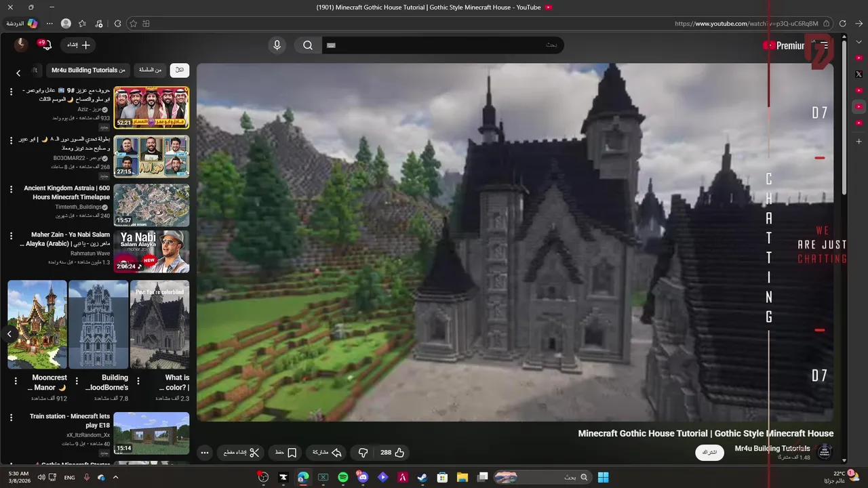Open Mr4u Building Tutorials channel name

pyautogui.click(x=772, y=448)
